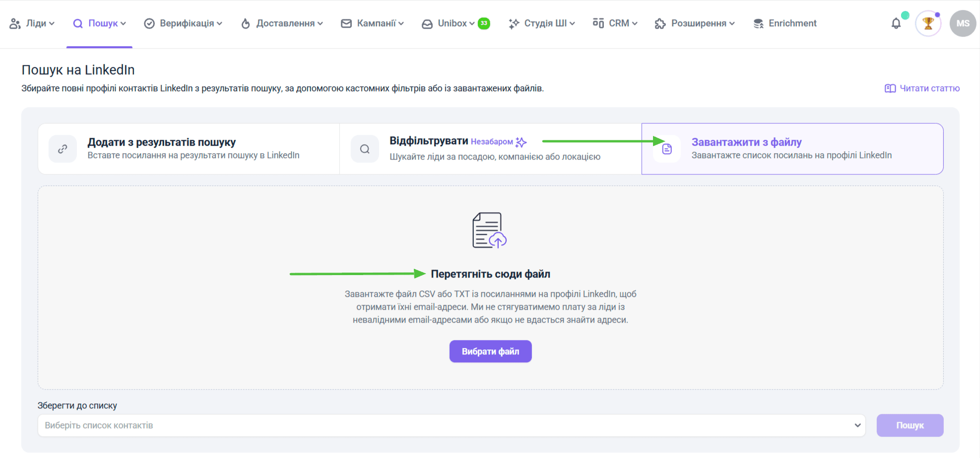Open the trophy achievements icon
This screenshot has width=980, height=458.
[928, 23]
